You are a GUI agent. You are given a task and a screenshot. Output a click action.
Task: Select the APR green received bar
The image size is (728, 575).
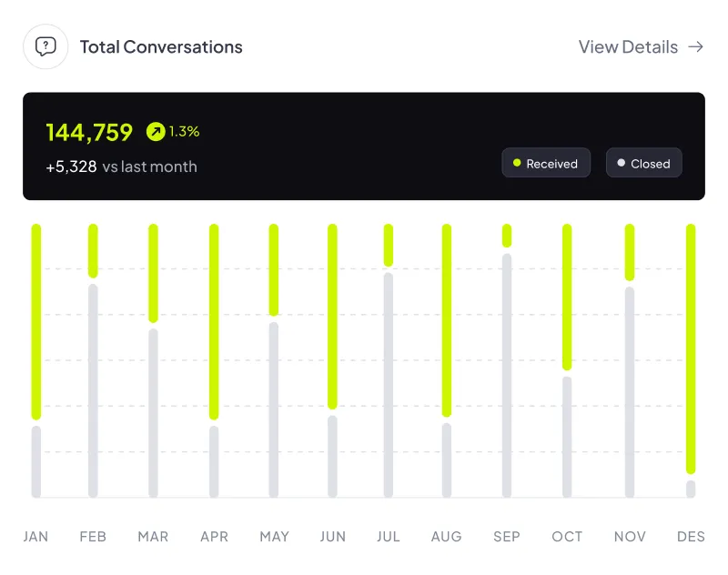(214, 321)
